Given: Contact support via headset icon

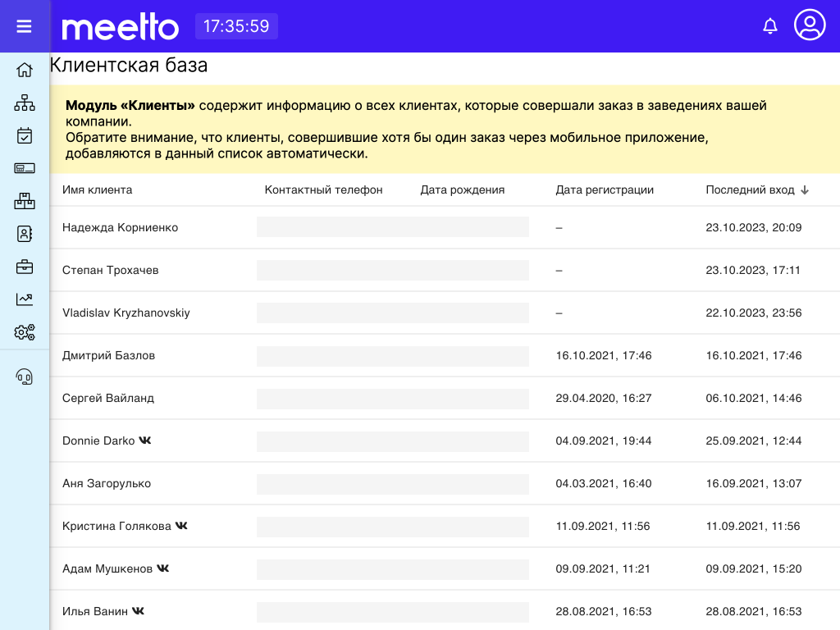Looking at the screenshot, I should click(25, 376).
